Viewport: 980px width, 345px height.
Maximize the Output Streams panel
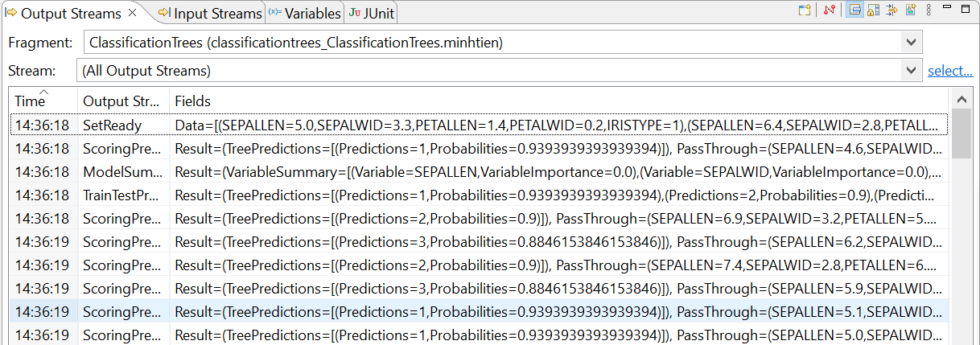[966, 10]
